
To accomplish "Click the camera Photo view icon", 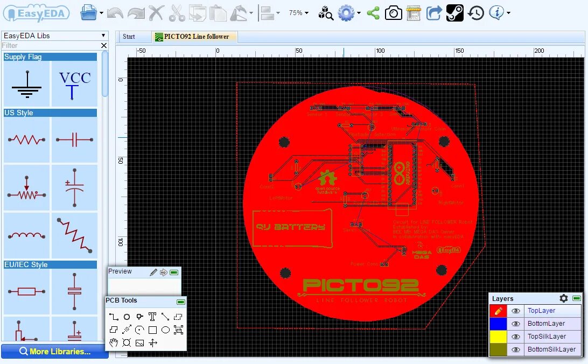I will [394, 13].
